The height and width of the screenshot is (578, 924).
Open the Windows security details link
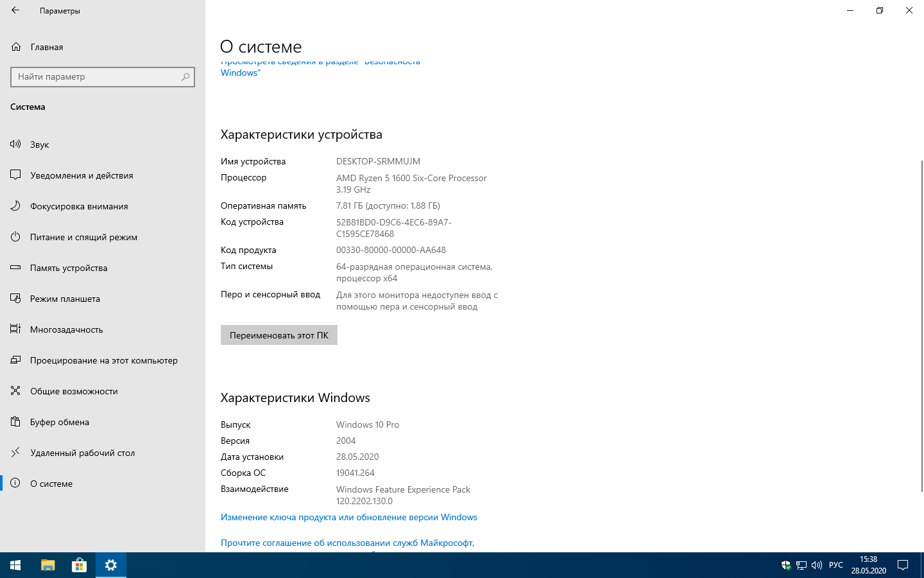tap(320, 67)
